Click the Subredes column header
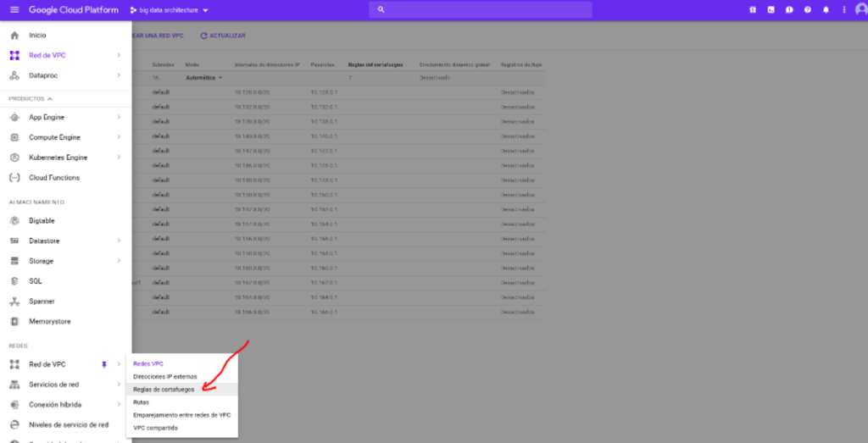The height and width of the screenshot is (443, 868). point(164,64)
